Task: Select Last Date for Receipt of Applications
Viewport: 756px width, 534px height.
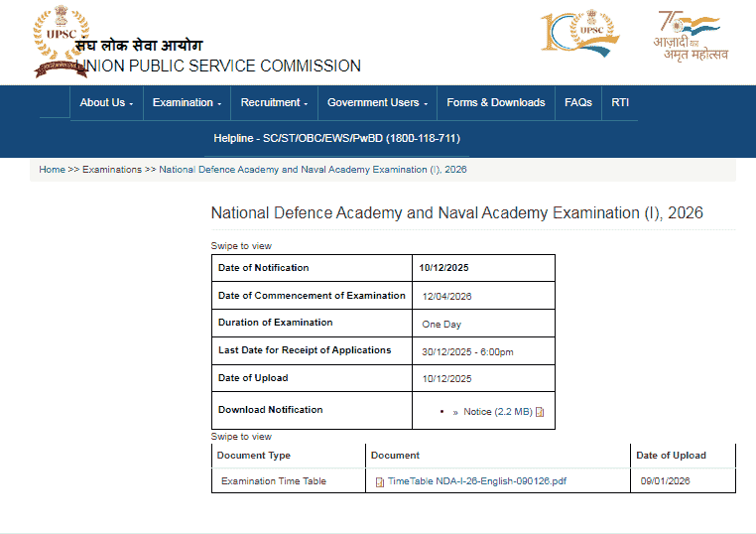Action: pyautogui.click(x=305, y=350)
